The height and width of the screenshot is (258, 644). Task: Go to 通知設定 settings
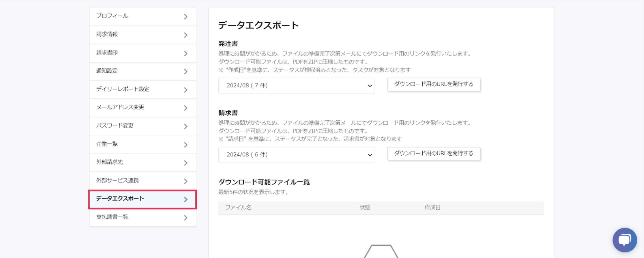pyautogui.click(x=143, y=71)
